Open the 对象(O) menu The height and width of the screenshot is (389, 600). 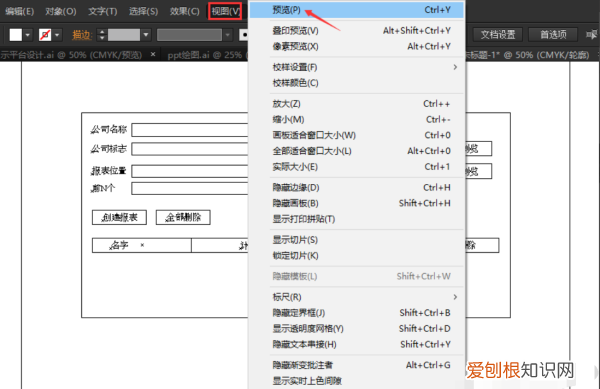(x=60, y=11)
